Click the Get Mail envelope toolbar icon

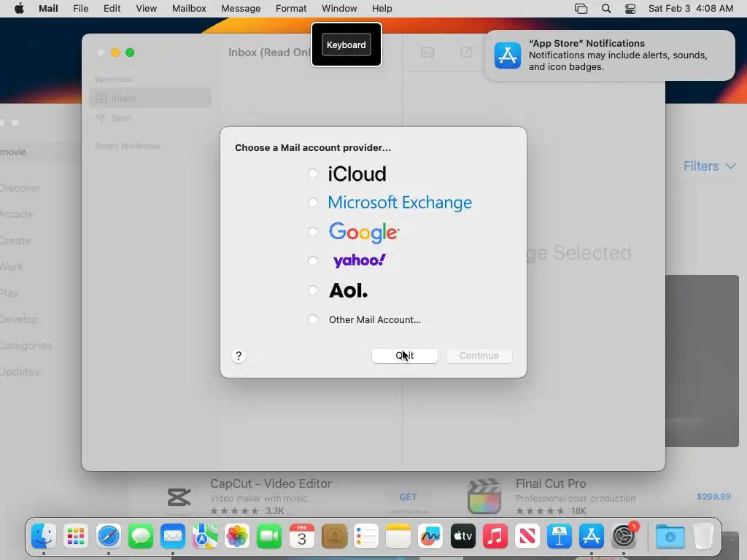pyautogui.click(x=427, y=52)
